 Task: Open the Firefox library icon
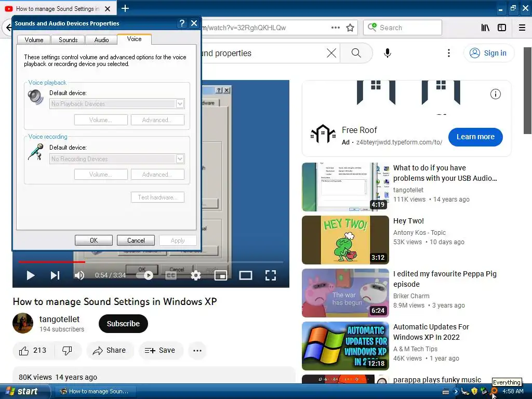486,28
